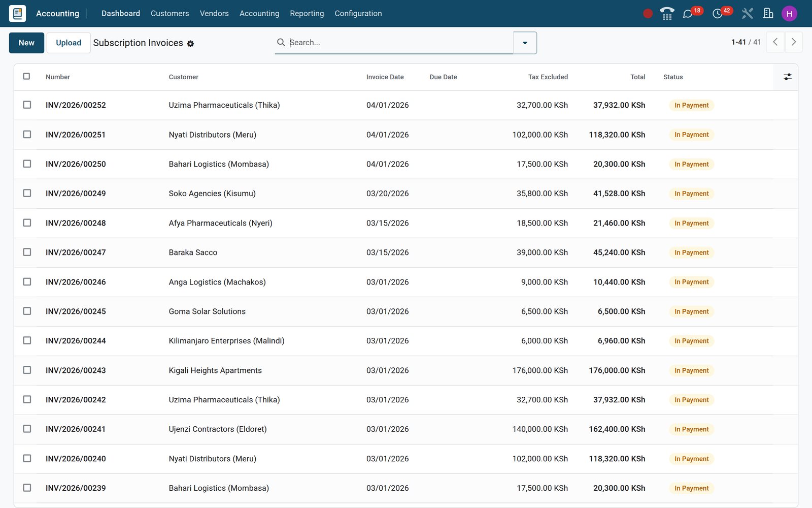Open activities clock icon with 42 badge
Screen dimensions: 812x508
[717, 14]
